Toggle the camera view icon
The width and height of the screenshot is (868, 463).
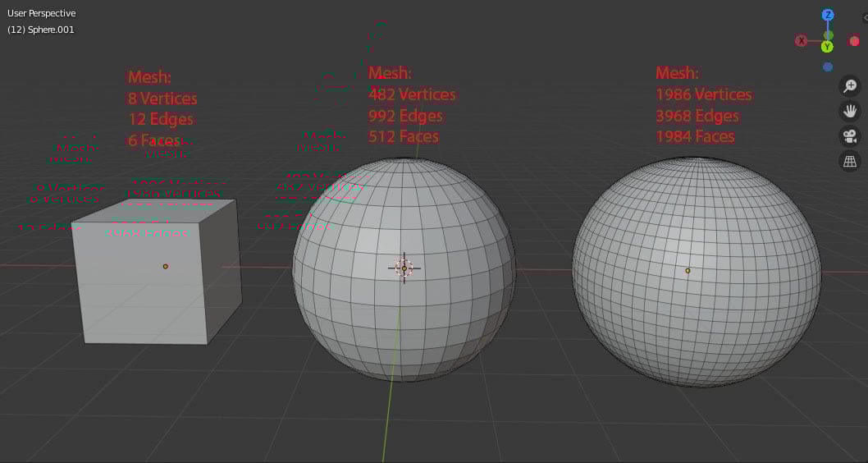(850, 136)
